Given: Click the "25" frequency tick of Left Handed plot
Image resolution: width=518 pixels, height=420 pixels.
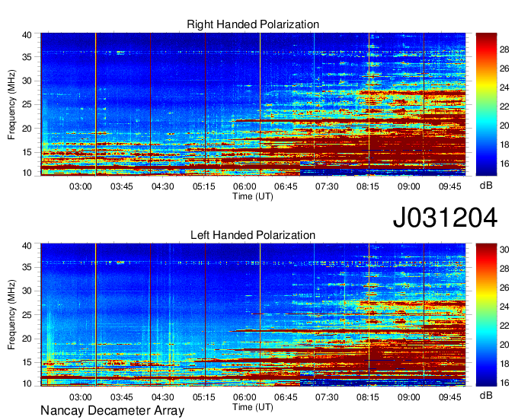Looking at the screenshot, I should 27,315.
